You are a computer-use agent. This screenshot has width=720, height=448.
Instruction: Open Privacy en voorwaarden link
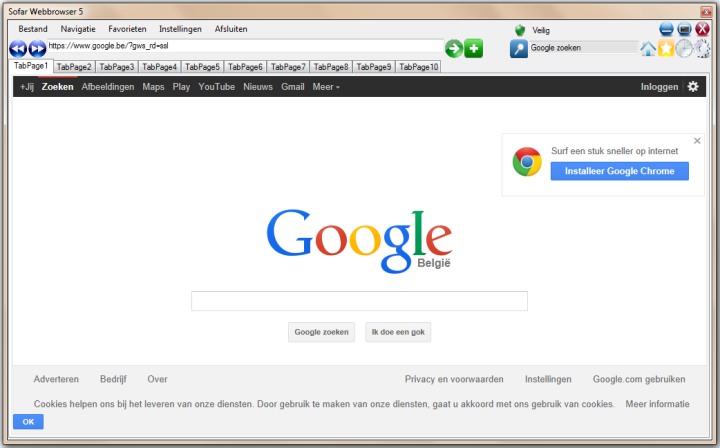(x=454, y=379)
